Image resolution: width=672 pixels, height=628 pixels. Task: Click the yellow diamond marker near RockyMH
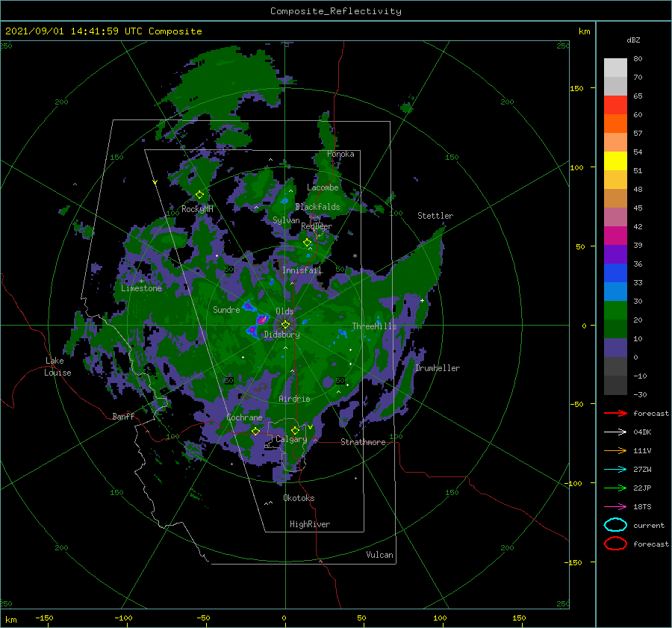point(199,195)
